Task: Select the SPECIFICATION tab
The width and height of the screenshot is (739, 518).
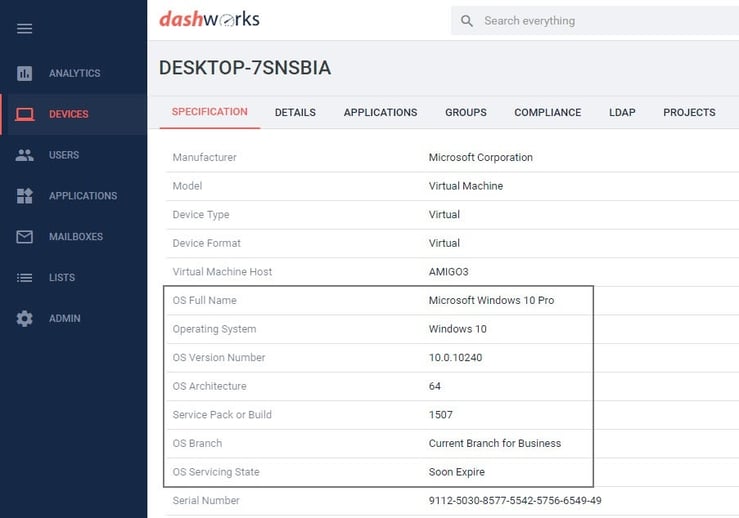Action: [x=210, y=112]
